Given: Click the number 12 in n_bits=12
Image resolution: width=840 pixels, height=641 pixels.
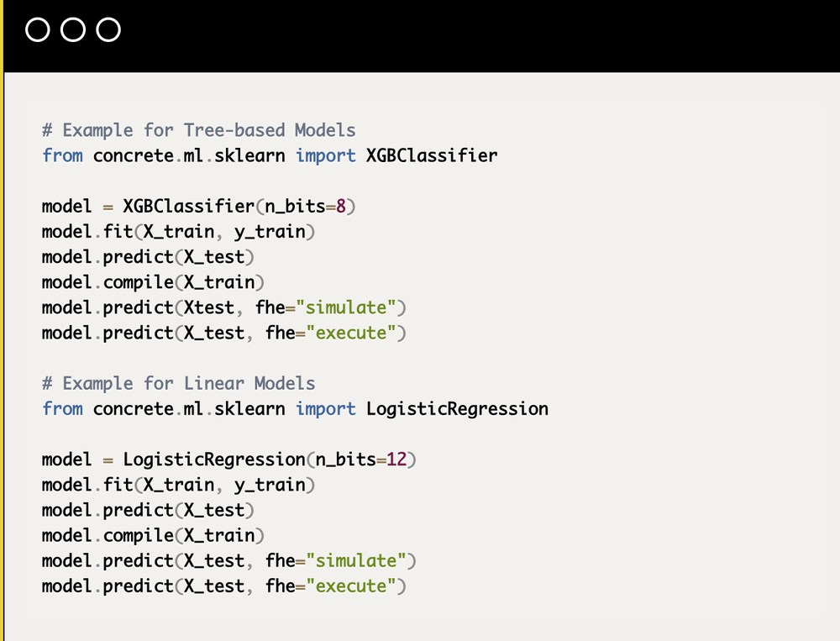Looking at the screenshot, I should coord(396,460).
